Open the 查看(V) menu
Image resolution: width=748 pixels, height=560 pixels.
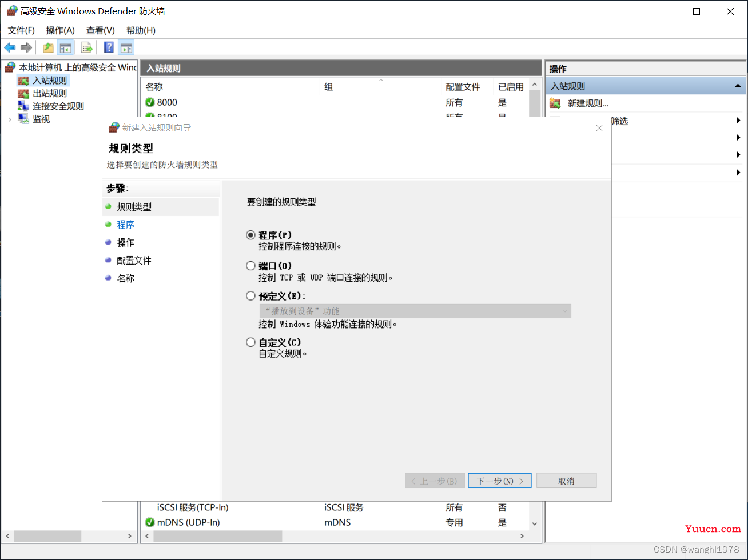(x=101, y=30)
